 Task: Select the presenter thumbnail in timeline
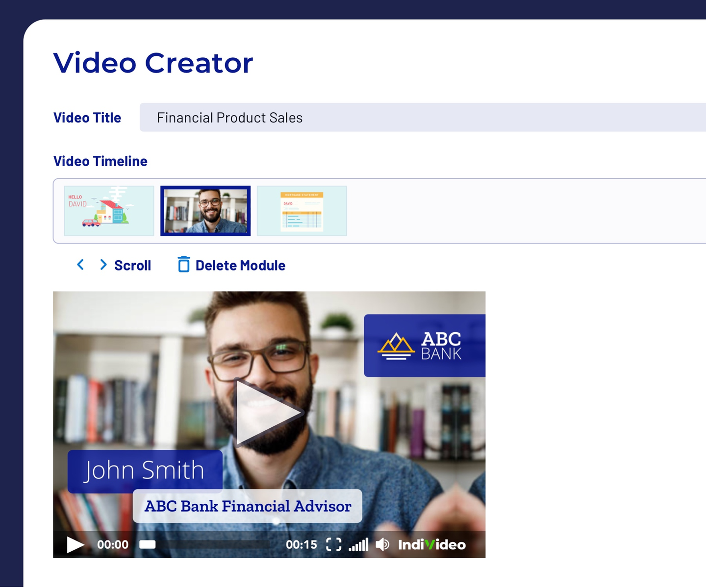(x=205, y=211)
